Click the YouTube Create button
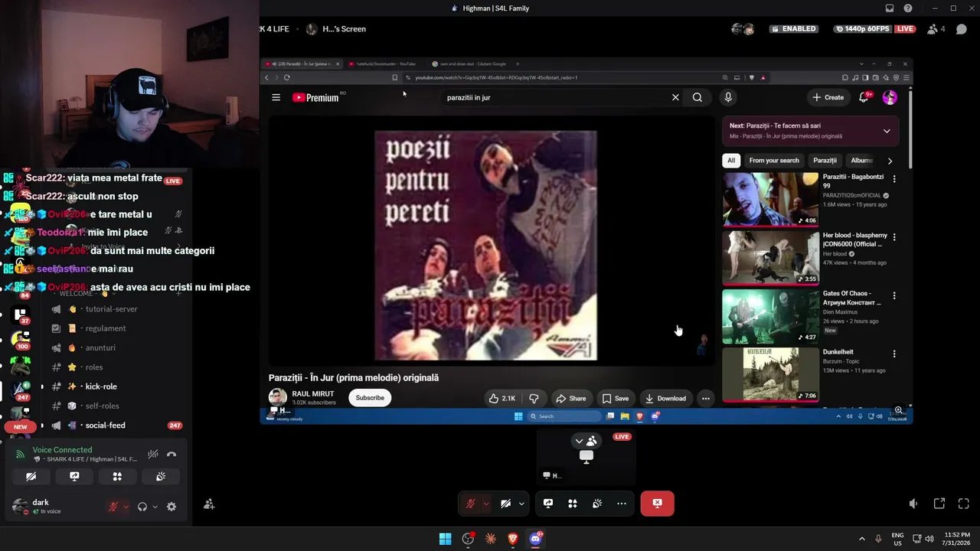 (828, 97)
